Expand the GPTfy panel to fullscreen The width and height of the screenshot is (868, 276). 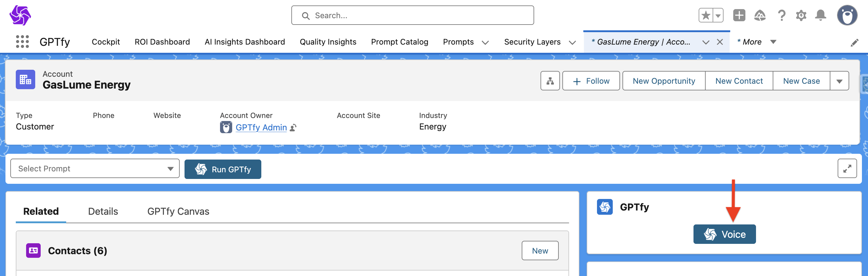[x=847, y=168]
